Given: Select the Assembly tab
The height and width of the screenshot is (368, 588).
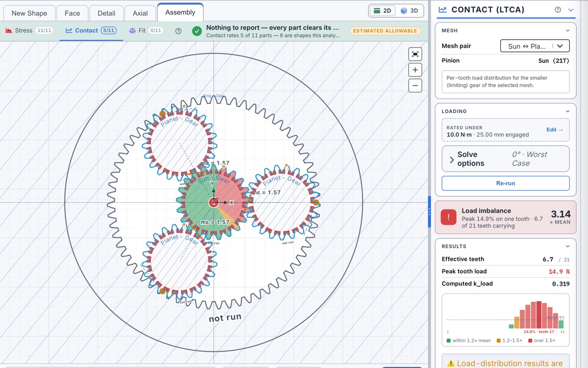Looking at the screenshot, I should (180, 12).
